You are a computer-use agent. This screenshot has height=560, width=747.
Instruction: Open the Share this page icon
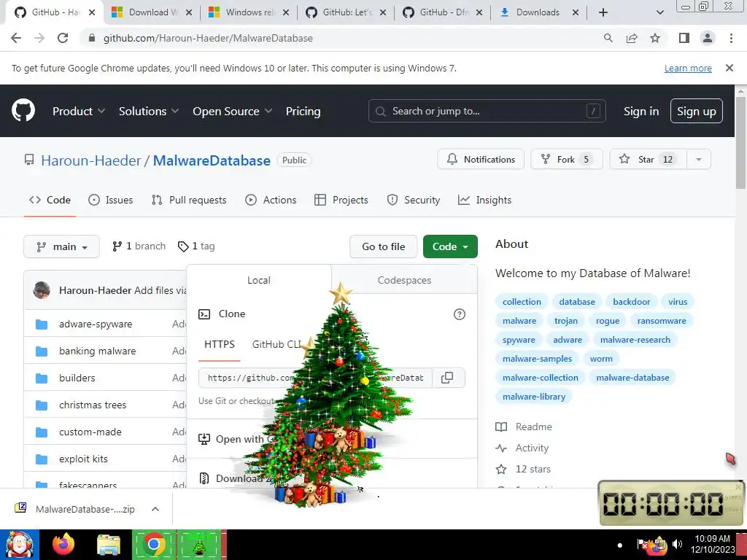632,38
